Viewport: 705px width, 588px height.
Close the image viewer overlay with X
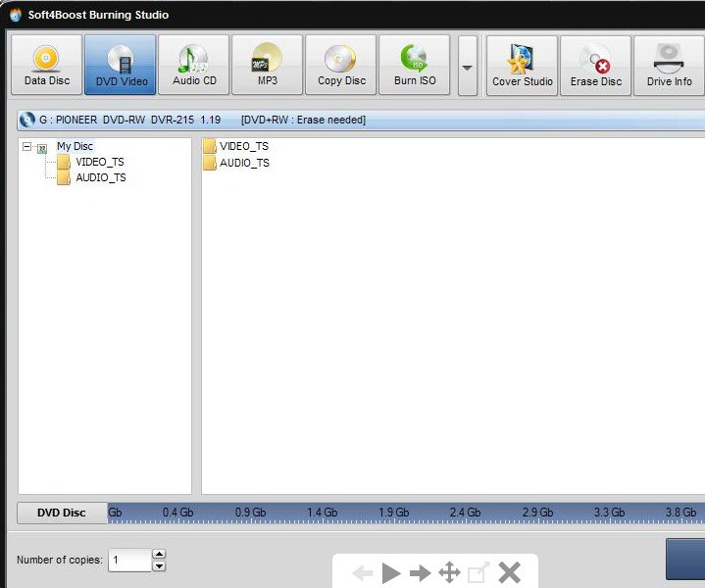tap(510, 573)
